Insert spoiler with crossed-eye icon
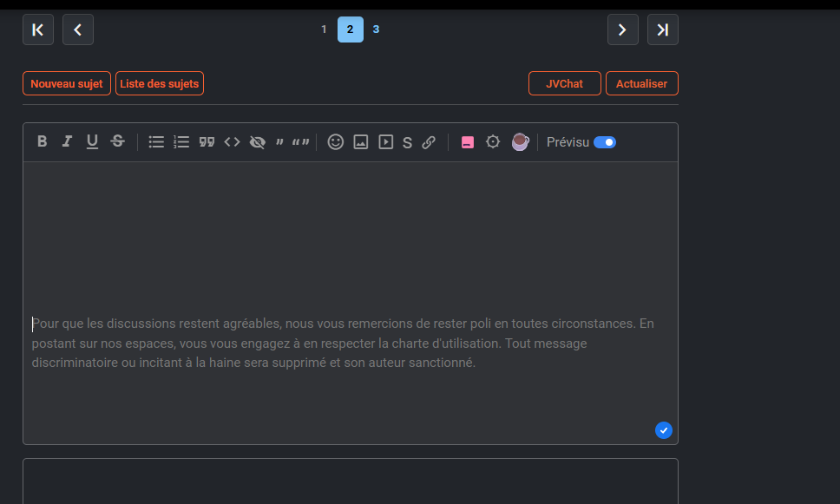Viewport: 840px width, 504px height. 258,142
